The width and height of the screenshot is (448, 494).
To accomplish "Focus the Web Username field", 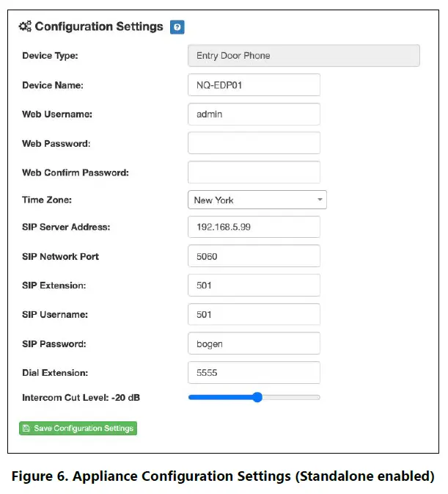I will 254,114.
